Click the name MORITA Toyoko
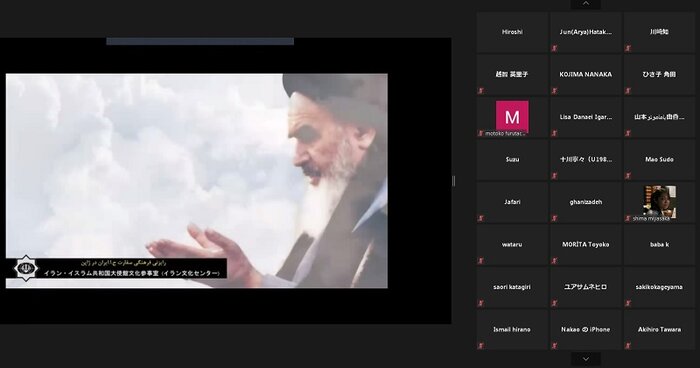 (586, 245)
